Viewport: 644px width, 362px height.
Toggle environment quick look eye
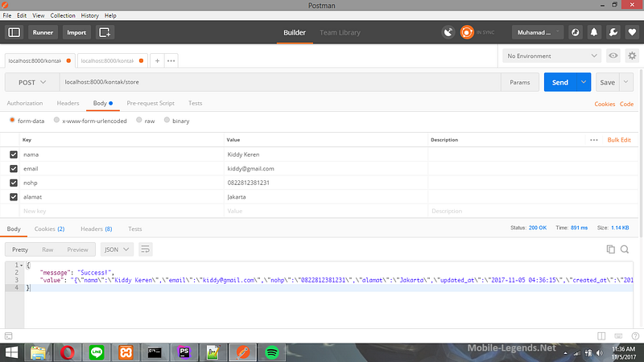tap(613, 56)
